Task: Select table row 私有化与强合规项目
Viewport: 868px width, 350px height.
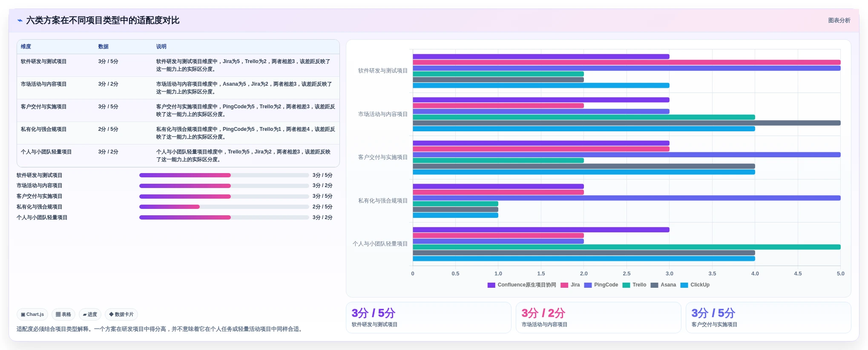Action: click(x=178, y=133)
